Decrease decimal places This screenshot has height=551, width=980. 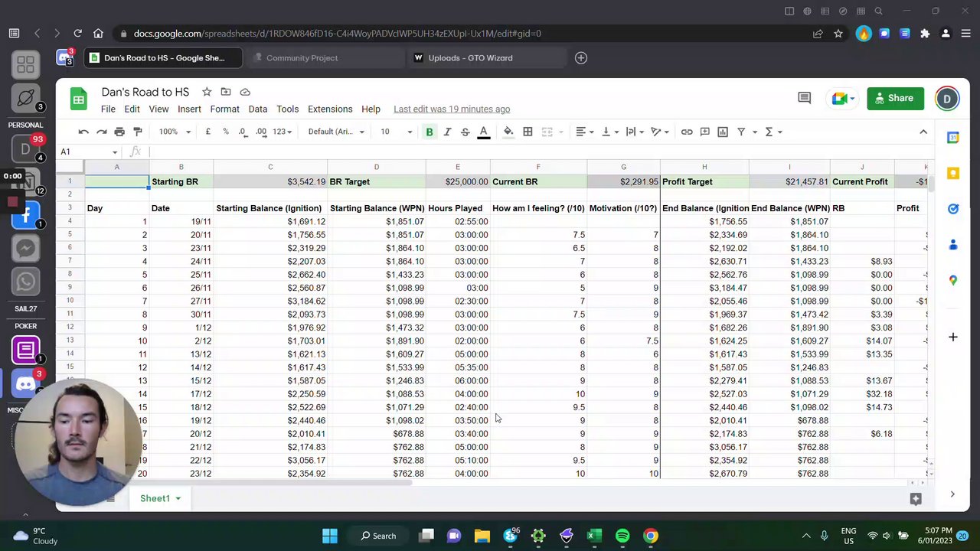click(243, 132)
